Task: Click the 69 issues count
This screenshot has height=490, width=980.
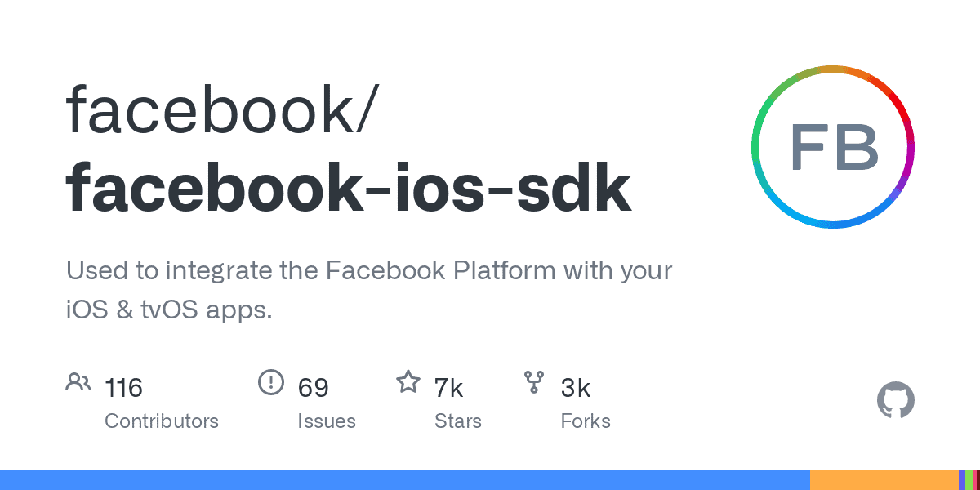Action: (x=313, y=388)
